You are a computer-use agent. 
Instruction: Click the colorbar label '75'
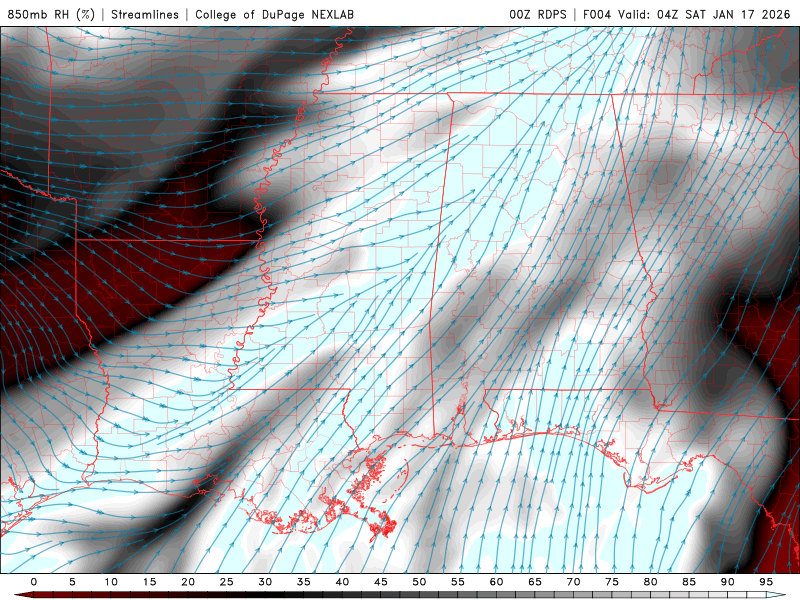tap(612, 582)
